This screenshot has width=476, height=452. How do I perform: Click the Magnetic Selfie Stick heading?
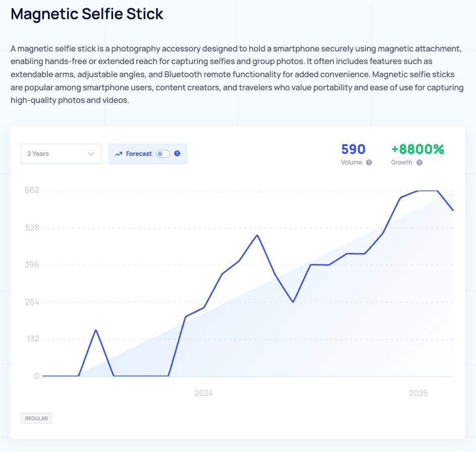[87, 14]
